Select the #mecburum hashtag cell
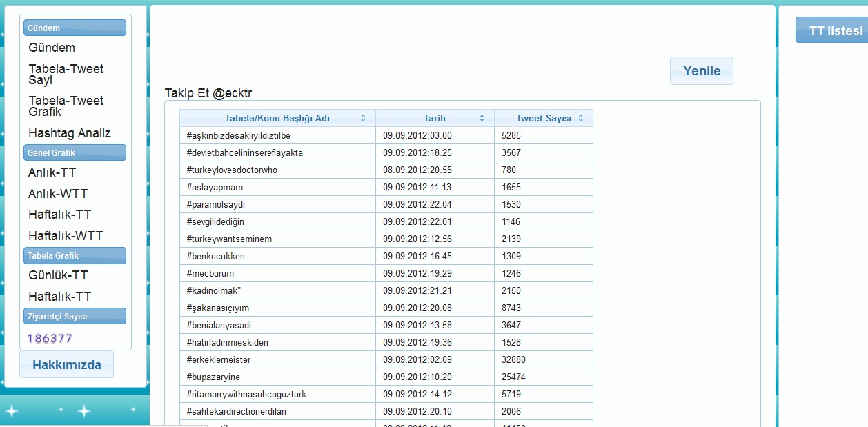This screenshot has height=427, width=868. (x=277, y=273)
